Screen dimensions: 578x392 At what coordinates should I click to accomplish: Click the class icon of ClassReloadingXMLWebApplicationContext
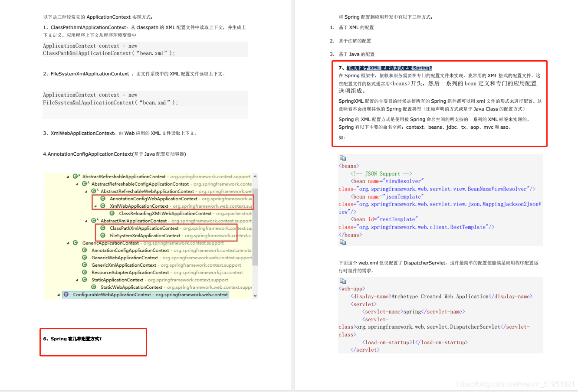coord(112,213)
